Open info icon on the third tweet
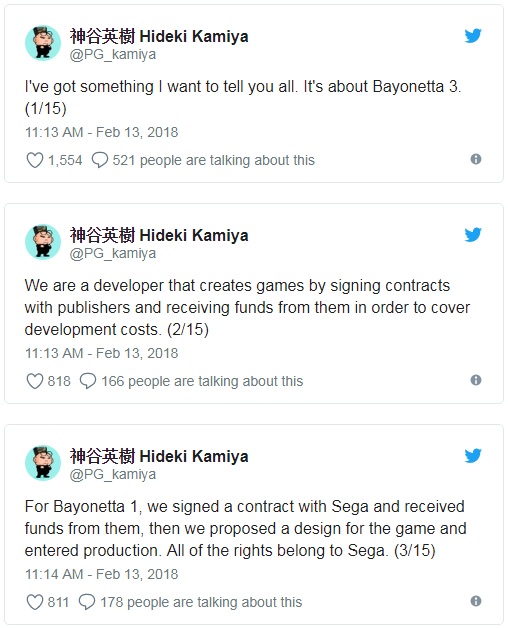The width and height of the screenshot is (508, 628). 476,601
